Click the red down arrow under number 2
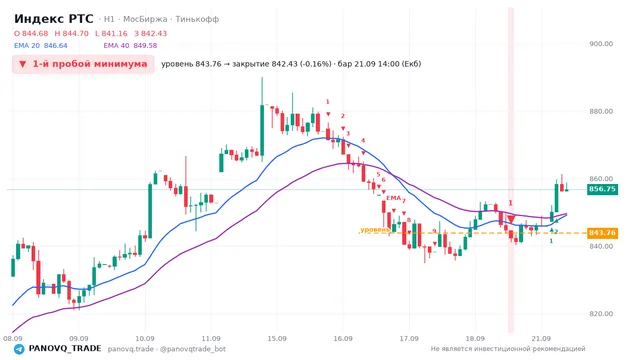The width and height of the screenshot is (640, 360). tap(343, 129)
